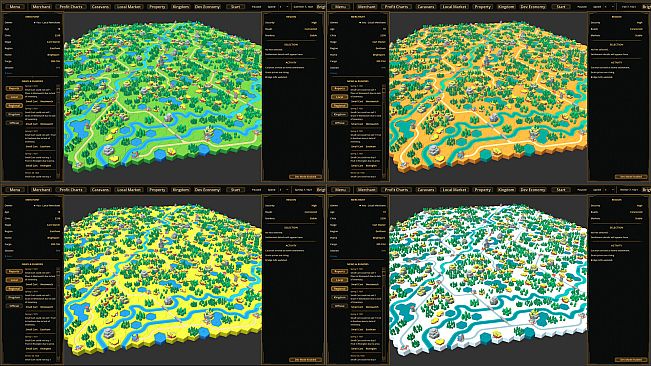Open Speed dropdown in orange-map screenshot
Screen dimensions: 651x366
coord(609,7)
